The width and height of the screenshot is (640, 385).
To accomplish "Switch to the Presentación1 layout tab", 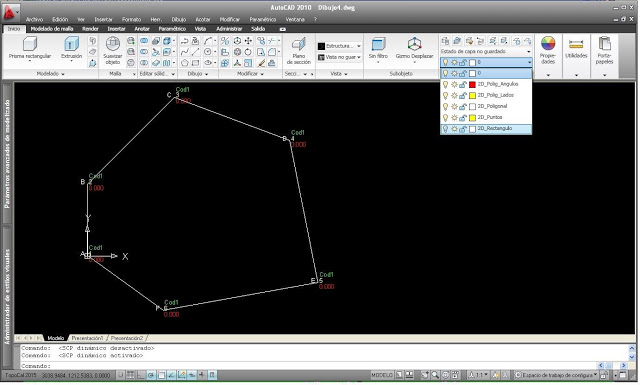I will [87, 338].
